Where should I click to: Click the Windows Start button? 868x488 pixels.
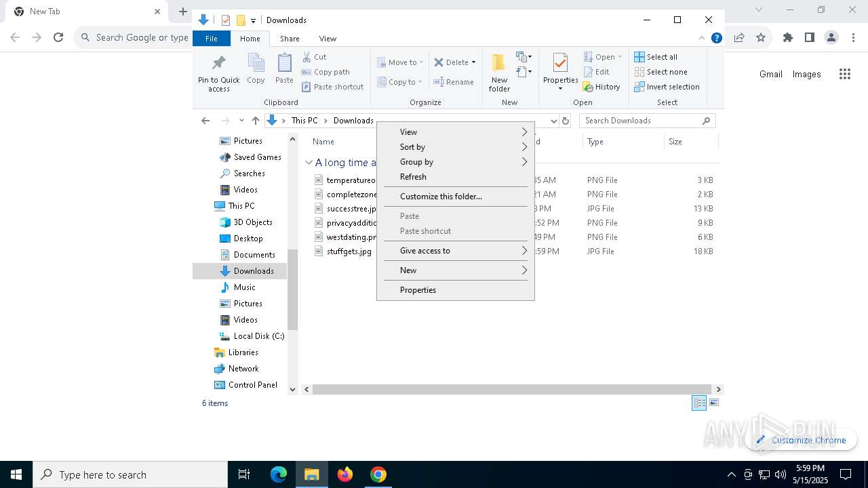pyautogui.click(x=16, y=474)
